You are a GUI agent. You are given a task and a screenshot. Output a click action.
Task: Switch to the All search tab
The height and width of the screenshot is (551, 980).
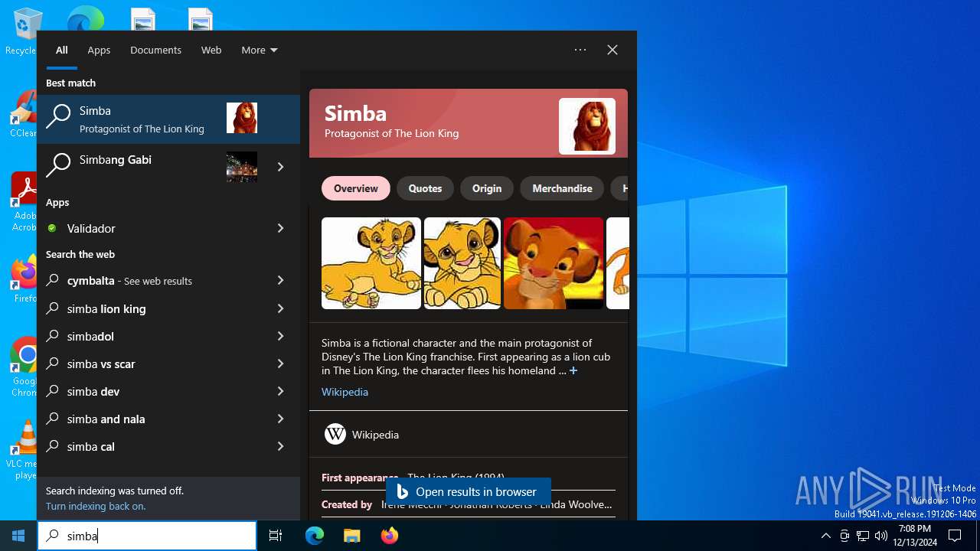pos(62,50)
